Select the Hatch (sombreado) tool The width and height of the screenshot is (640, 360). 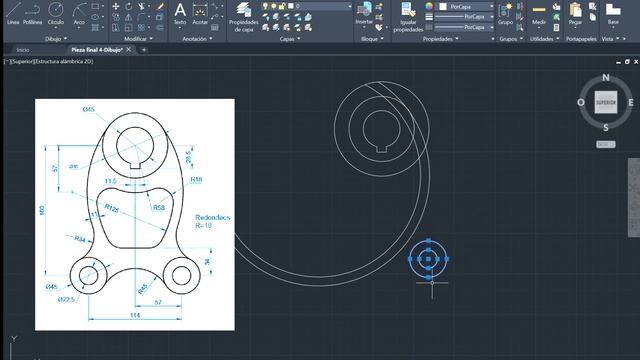click(95, 28)
